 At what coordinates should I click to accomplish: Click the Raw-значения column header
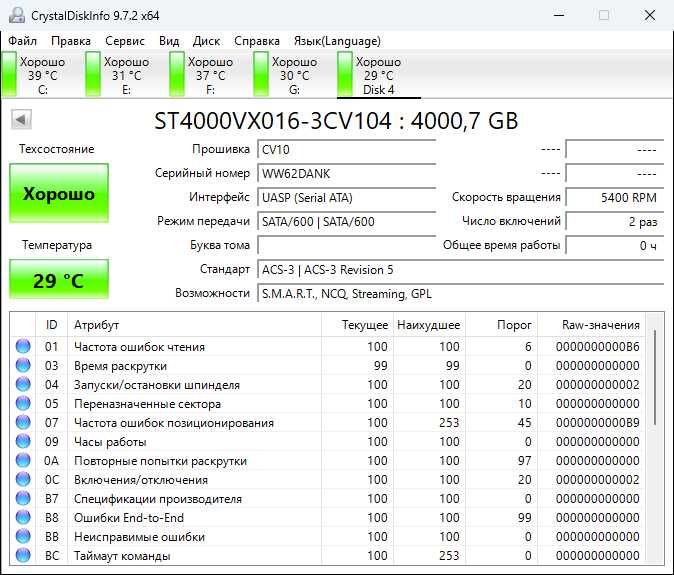click(x=591, y=324)
